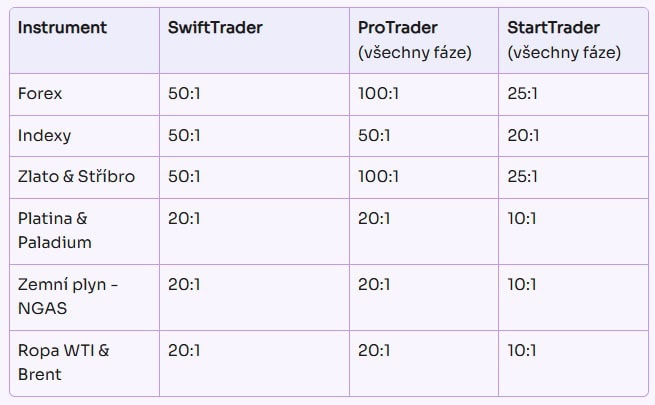Click Indexy leverage under SwiftTrader

(x=184, y=135)
